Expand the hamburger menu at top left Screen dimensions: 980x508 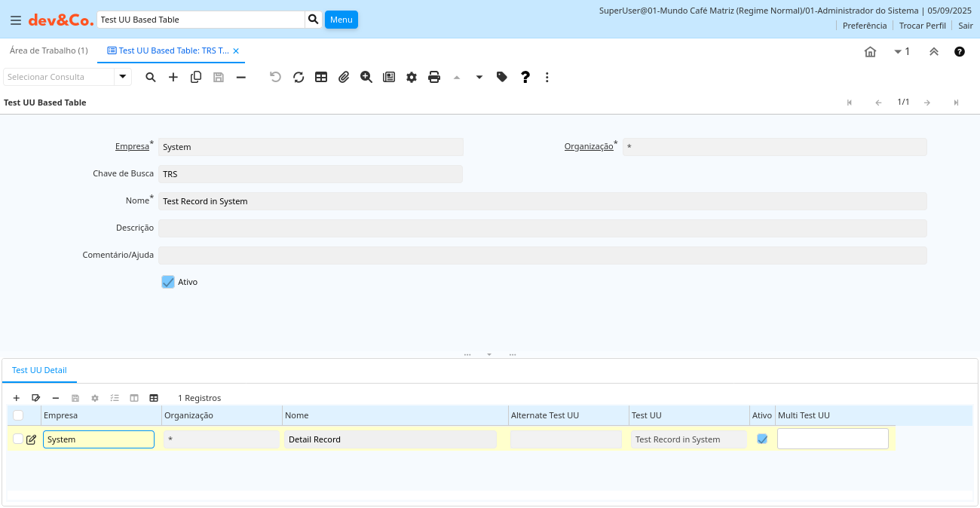16,20
